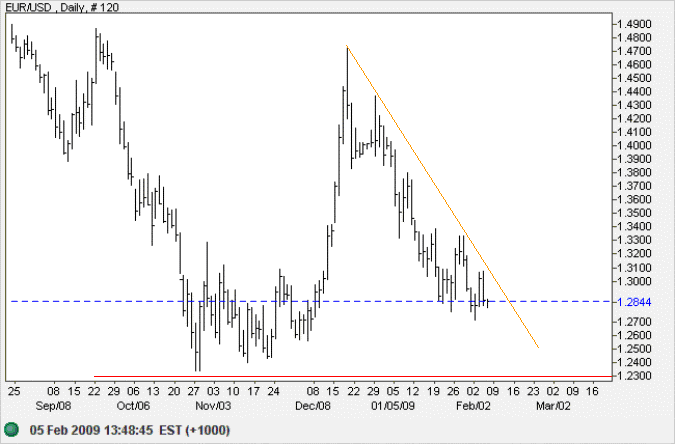
Task: Click the 1.3800 price axis label
Action: point(634,172)
